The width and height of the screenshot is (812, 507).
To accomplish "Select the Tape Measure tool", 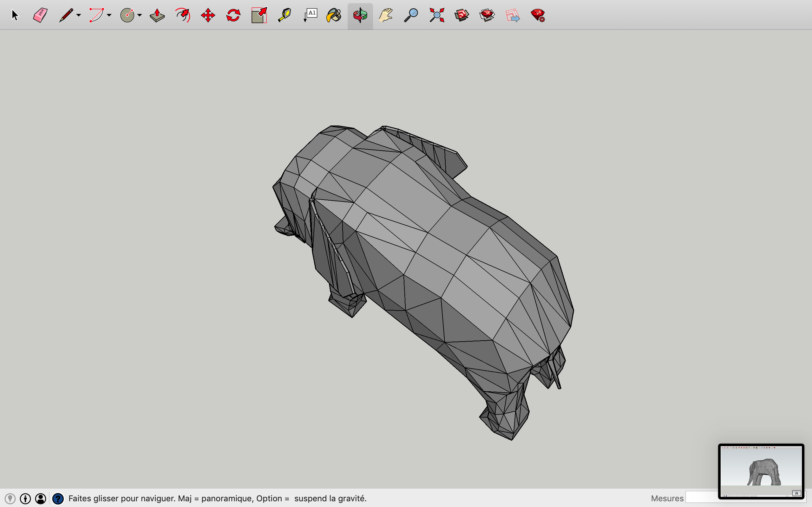I will click(x=285, y=16).
